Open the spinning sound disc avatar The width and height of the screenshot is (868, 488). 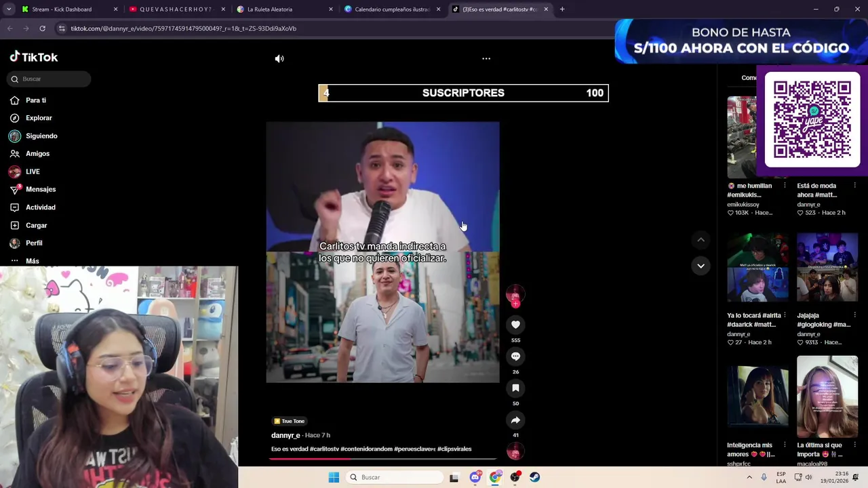pos(515,451)
